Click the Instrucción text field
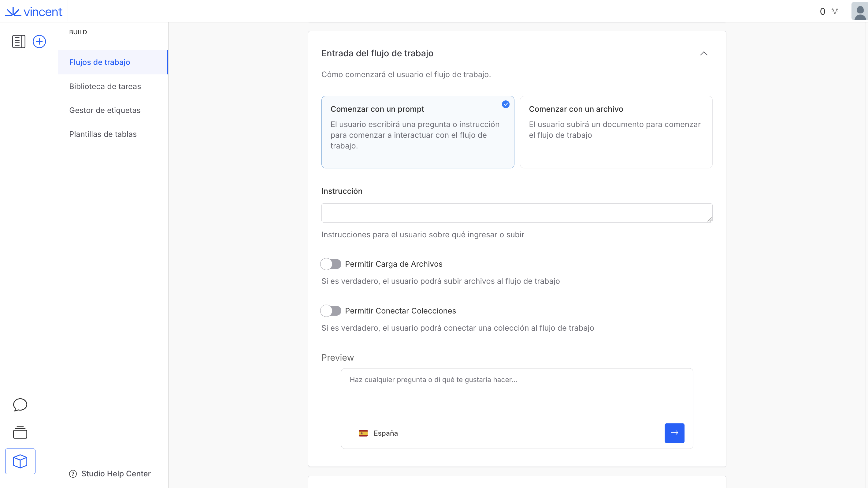The image size is (868, 488). click(x=517, y=213)
